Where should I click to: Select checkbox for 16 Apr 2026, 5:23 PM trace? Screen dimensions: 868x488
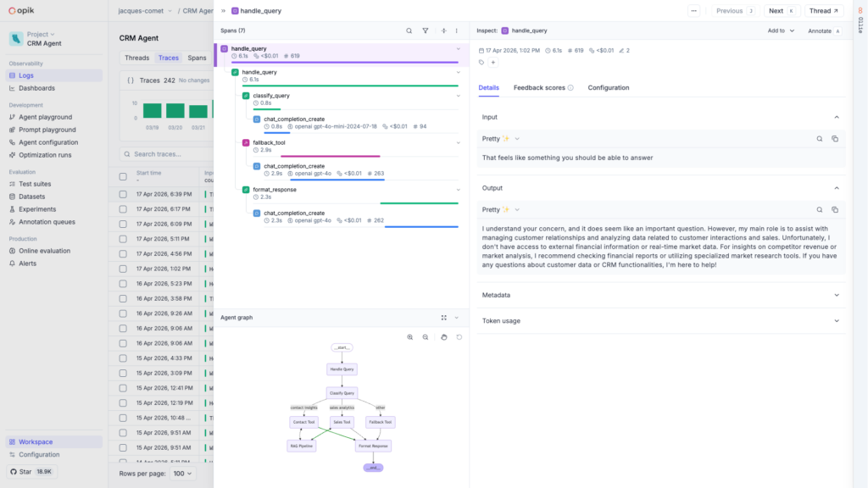[123, 283]
